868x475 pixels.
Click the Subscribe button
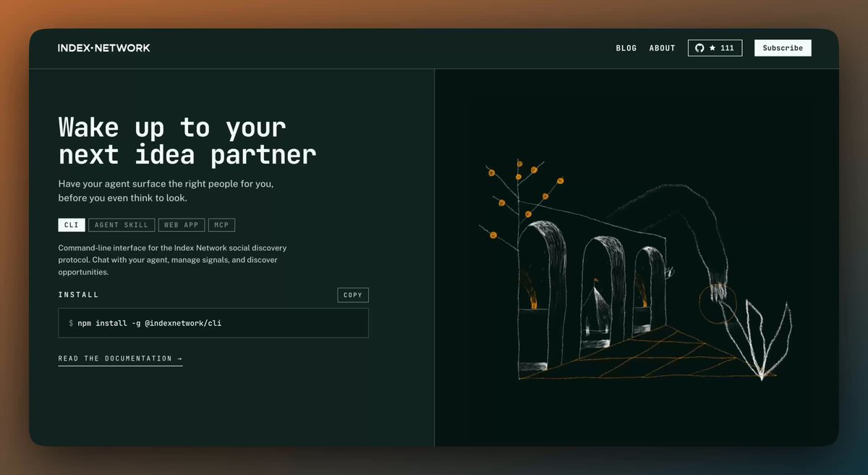point(783,48)
